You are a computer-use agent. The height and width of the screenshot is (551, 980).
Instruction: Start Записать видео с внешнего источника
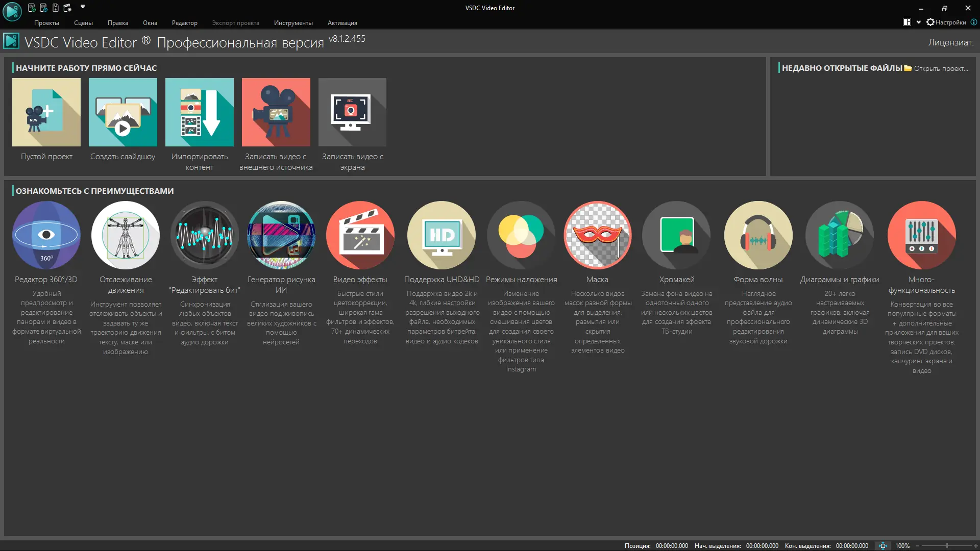click(x=276, y=112)
